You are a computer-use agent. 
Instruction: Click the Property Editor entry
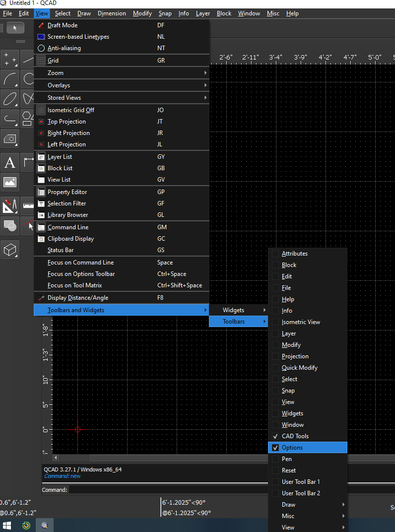tap(67, 192)
